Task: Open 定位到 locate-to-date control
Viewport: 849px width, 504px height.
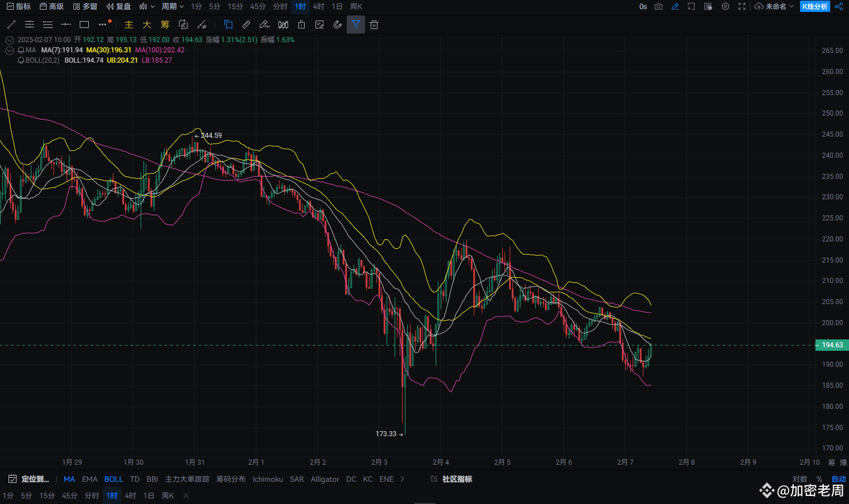Action: (x=29, y=479)
